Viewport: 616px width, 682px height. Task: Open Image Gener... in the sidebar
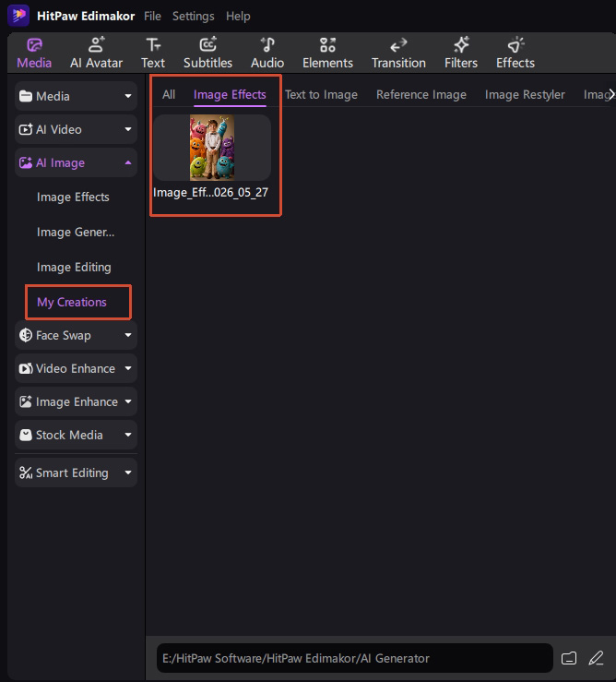76,233
